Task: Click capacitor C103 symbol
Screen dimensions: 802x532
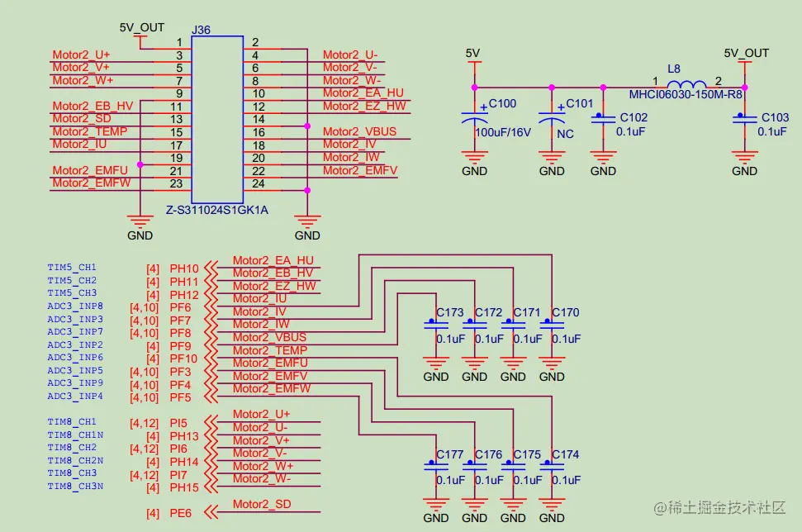Action: pyautogui.click(x=744, y=117)
